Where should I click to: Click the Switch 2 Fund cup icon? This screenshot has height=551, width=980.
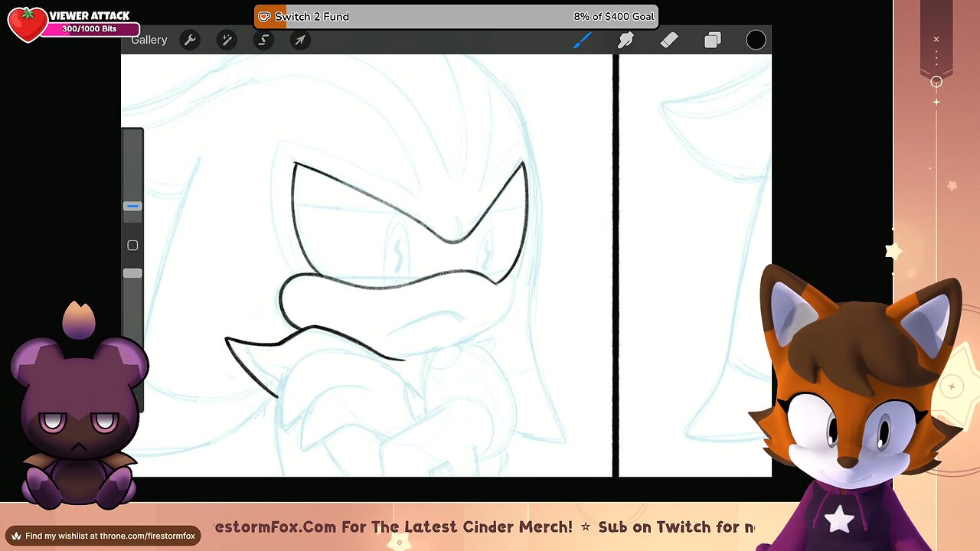point(264,16)
